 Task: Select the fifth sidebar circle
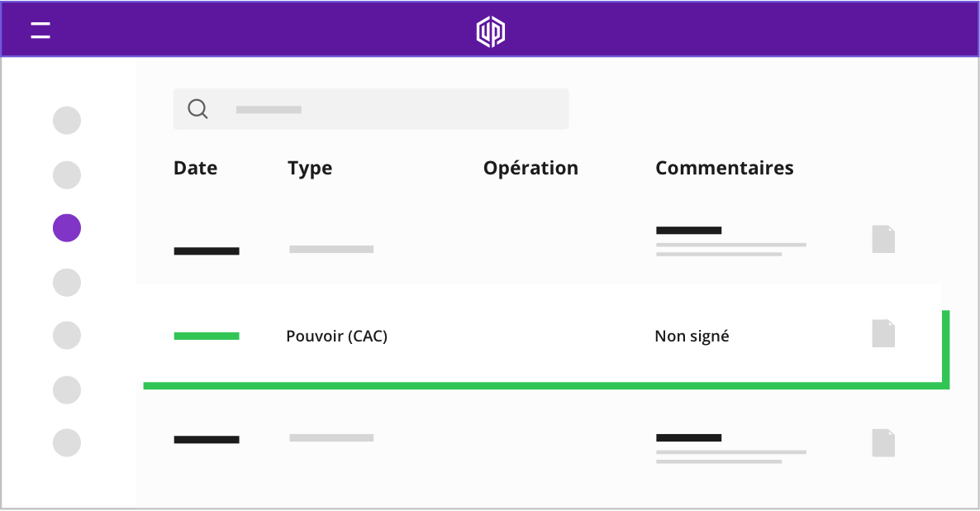tap(67, 335)
